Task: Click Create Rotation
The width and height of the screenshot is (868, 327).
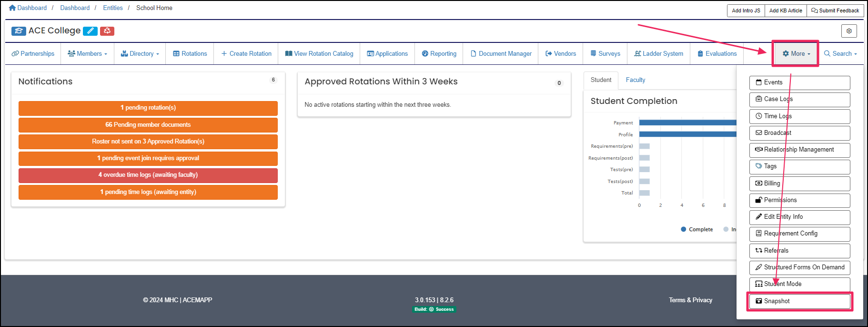Action: pyautogui.click(x=246, y=54)
